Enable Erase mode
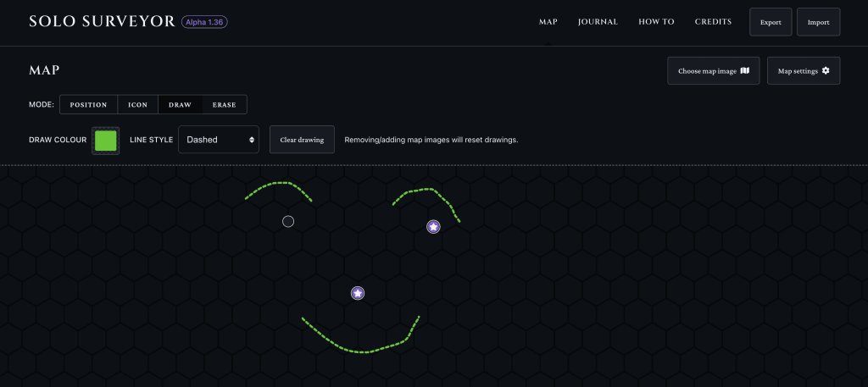The image size is (868, 387). (x=224, y=105)
